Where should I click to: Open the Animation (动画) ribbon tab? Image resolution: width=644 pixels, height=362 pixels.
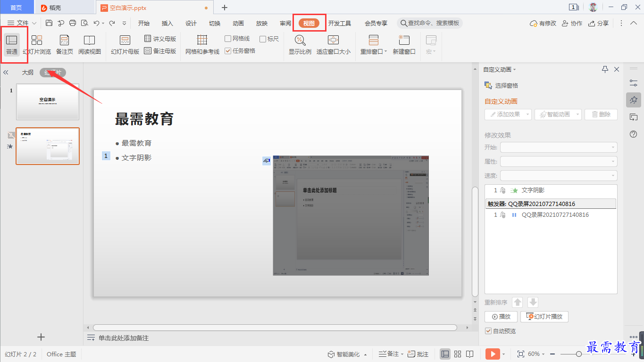[238, 23]
